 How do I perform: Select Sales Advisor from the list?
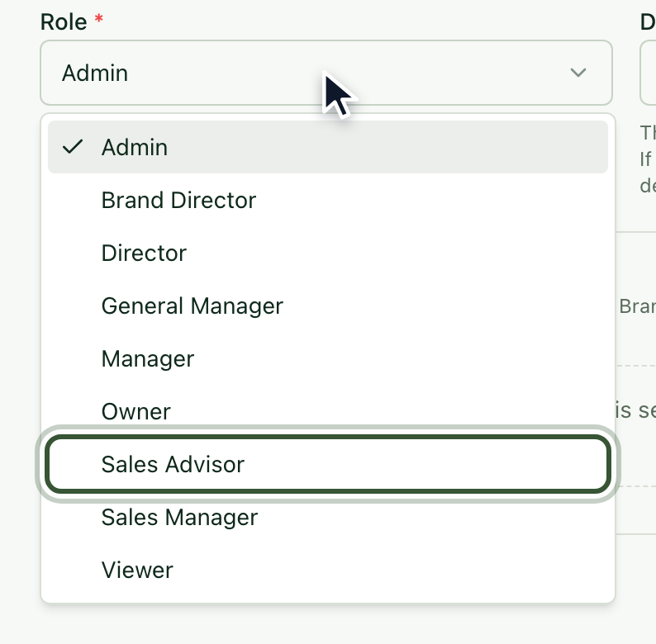pos(328,464)
